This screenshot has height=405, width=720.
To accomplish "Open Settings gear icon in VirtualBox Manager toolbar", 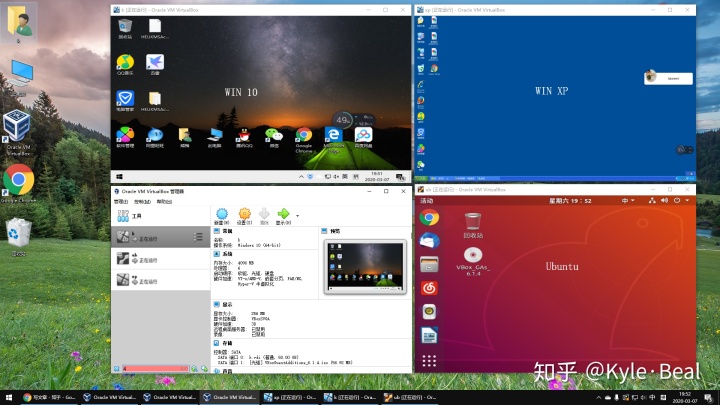I will click(244, 216).
